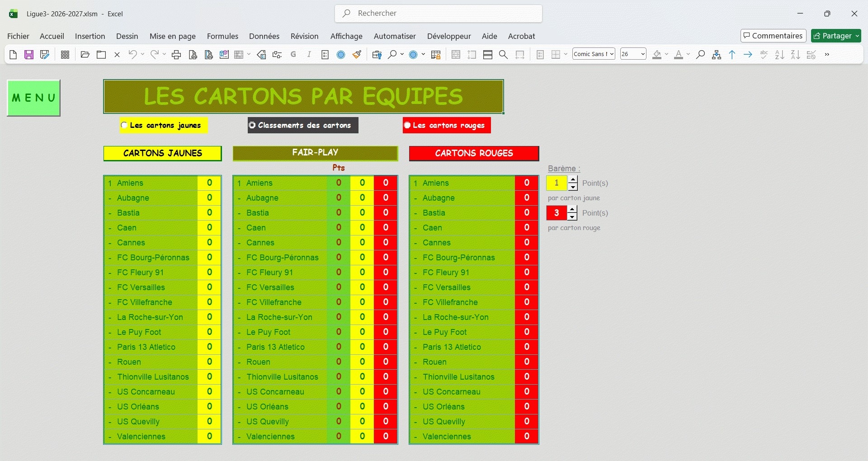The width and height of the screenshot is (868, 461).
Task: Expand the Font Color dropdown arrow
Action: [x=688, y=55]
